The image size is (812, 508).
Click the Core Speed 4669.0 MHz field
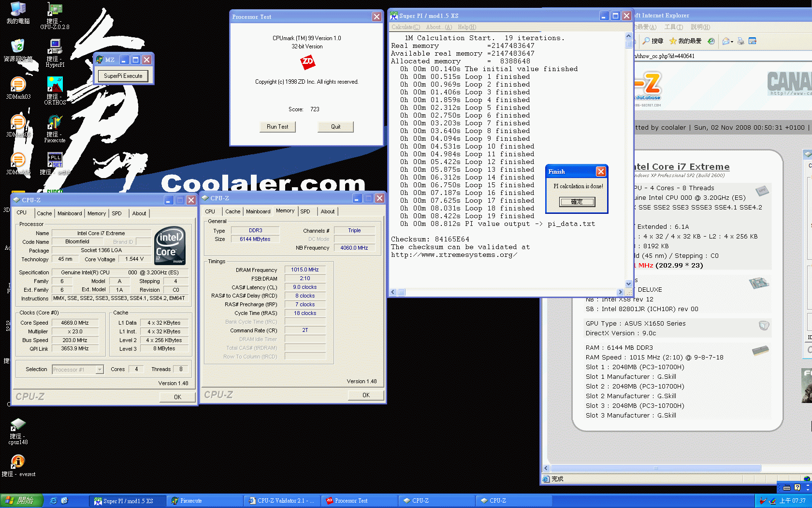tap(75, 323)
